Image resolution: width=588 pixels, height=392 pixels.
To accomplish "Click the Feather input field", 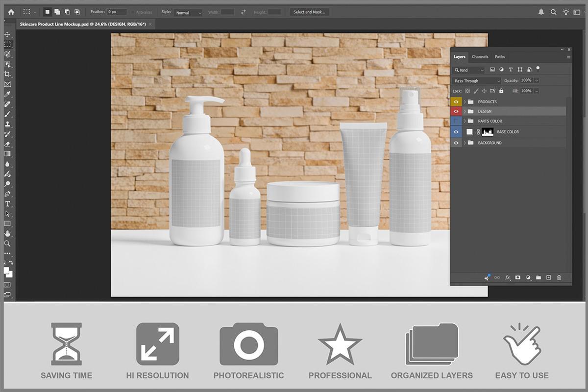I will 117,12.
